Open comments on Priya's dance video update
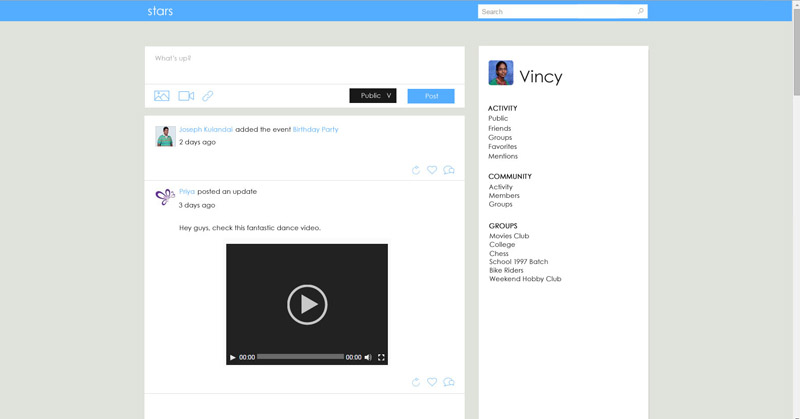 point(449,382)
